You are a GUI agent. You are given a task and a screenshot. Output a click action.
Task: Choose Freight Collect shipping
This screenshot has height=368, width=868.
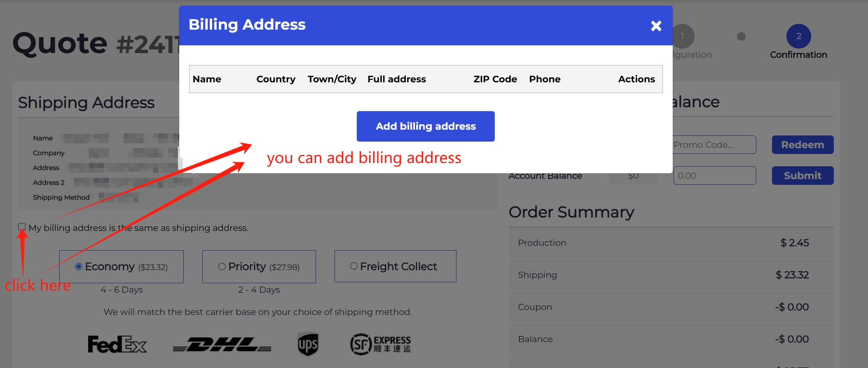(x=353, y=266)
